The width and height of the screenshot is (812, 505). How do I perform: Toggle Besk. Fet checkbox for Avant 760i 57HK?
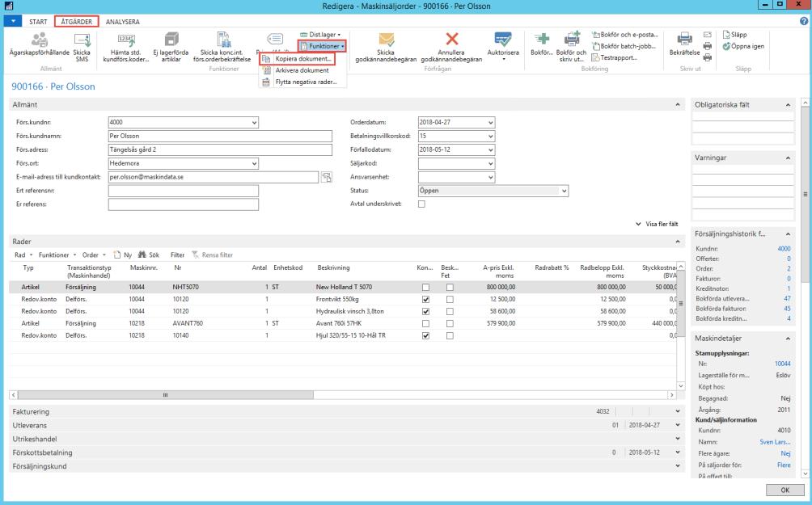(450, 323)
